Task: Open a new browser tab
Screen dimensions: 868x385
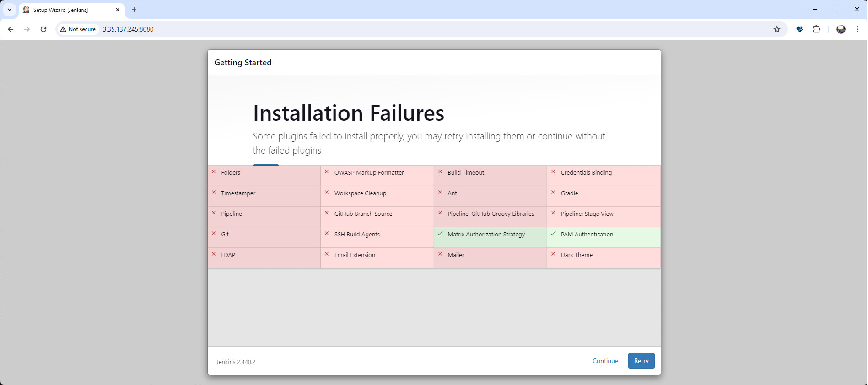Action: pyautogui.click(x=134, y=10)
